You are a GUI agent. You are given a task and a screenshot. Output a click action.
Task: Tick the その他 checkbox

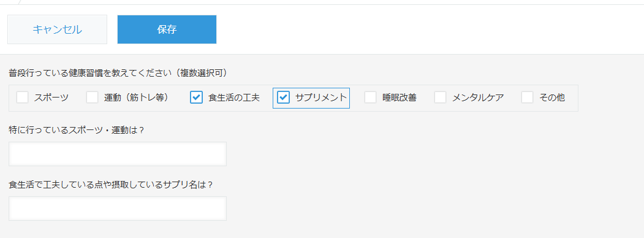point(528,98)
